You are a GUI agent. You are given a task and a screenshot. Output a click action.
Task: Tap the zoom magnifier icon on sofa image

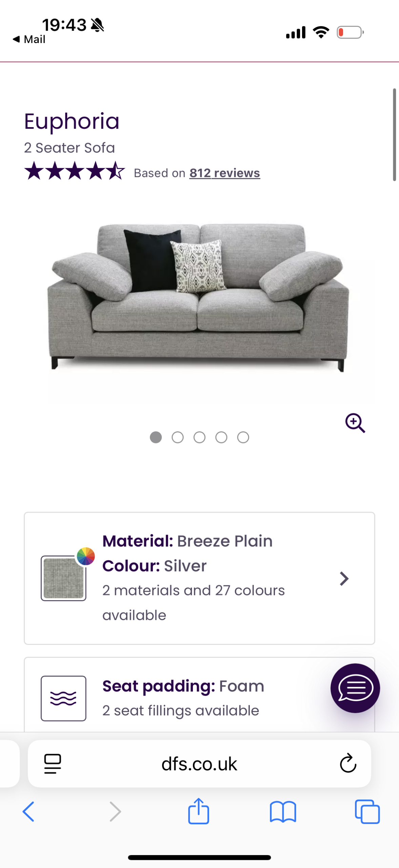355,423
